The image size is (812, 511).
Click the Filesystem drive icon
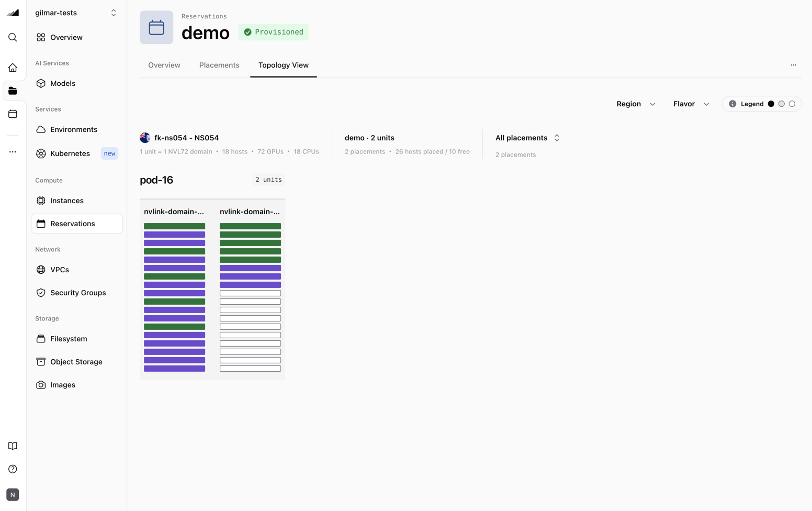(x=41, y=339)
